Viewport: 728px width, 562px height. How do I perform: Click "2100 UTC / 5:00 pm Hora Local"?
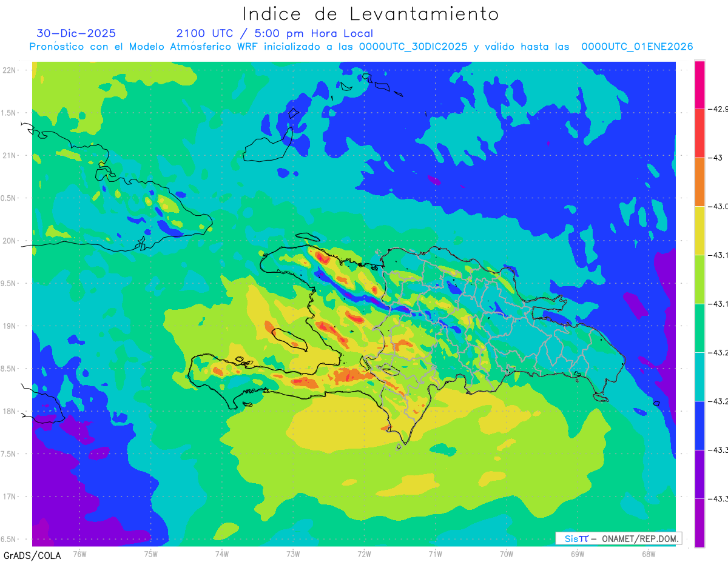[x=275, y=34]
